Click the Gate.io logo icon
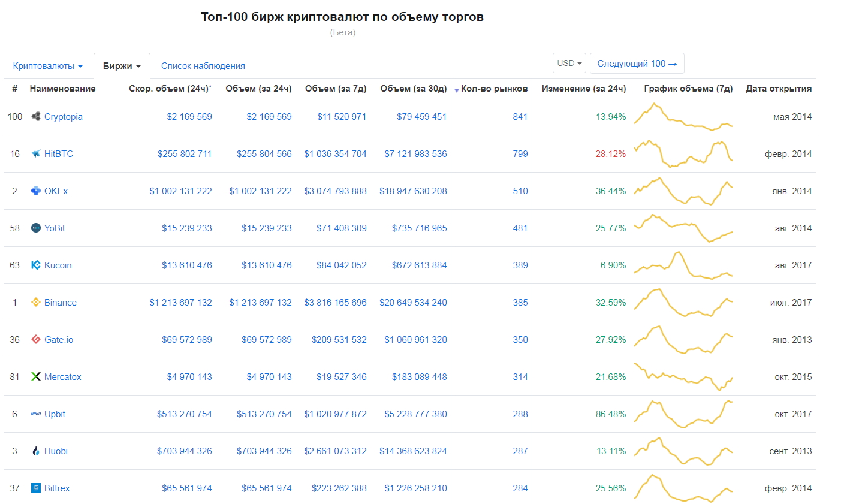 click(x=36, y=339)
